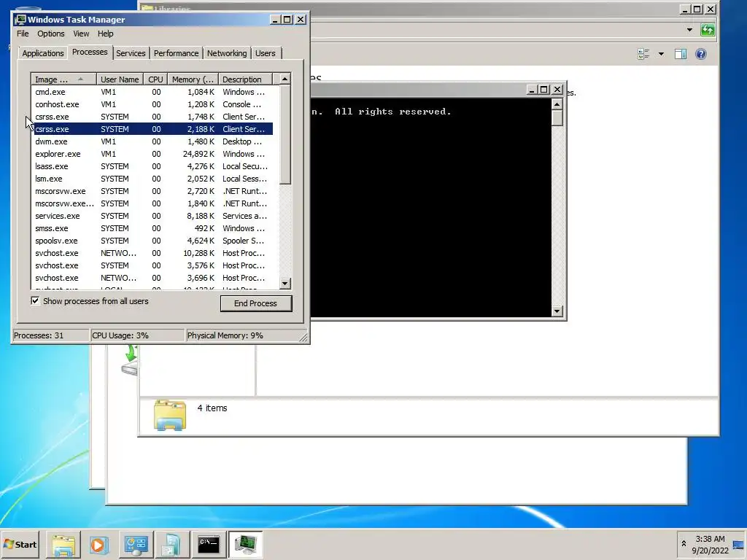Select mscorsvw.exe row with 2,720 K memory
The image size is (747, 560).
tap(152, 191)
